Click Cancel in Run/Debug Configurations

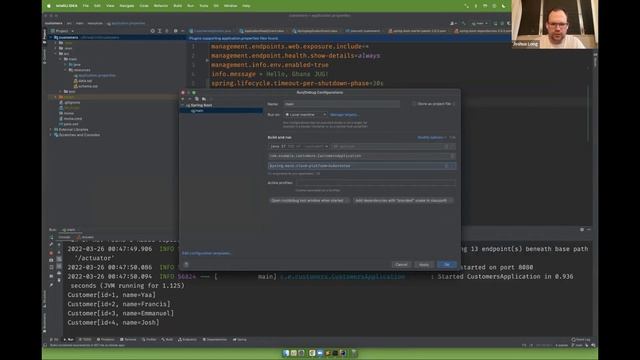coord(401,264)
